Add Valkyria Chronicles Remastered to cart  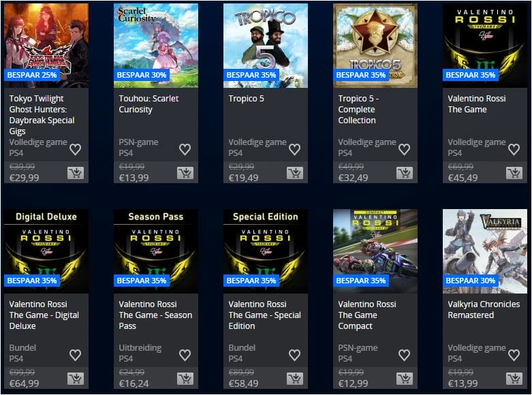coord(514,379)
